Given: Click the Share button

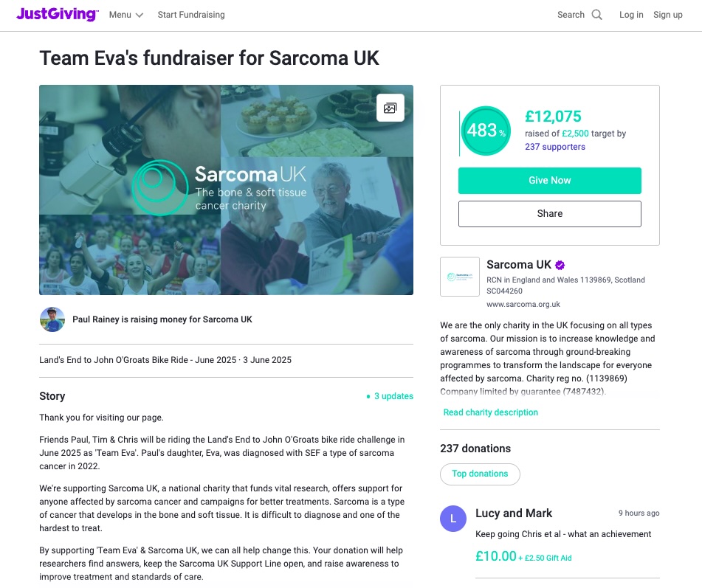Looking at the screenshot, I should click(549, 213).
